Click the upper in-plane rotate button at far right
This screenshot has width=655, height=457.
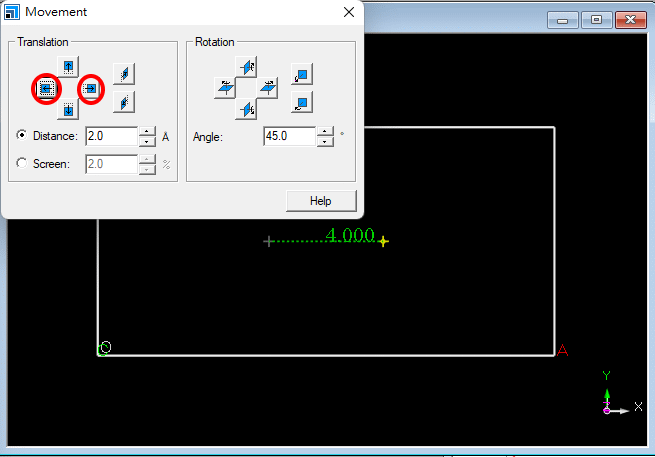[x=302, y=74]
